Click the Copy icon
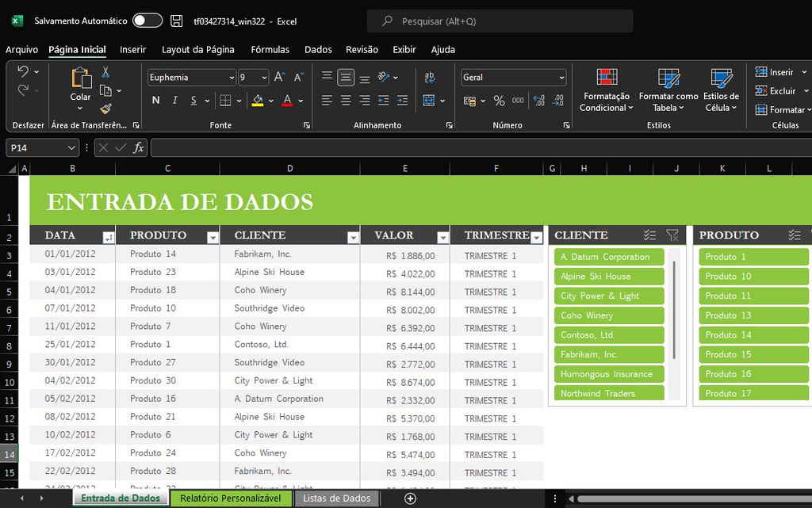The width and height of the screenshot is (812, 508). [x=105, y=91]
